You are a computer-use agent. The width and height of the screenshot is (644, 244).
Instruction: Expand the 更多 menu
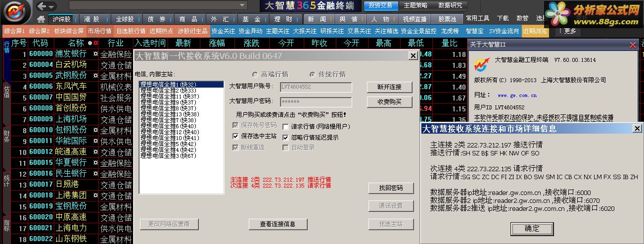[567, 31]
